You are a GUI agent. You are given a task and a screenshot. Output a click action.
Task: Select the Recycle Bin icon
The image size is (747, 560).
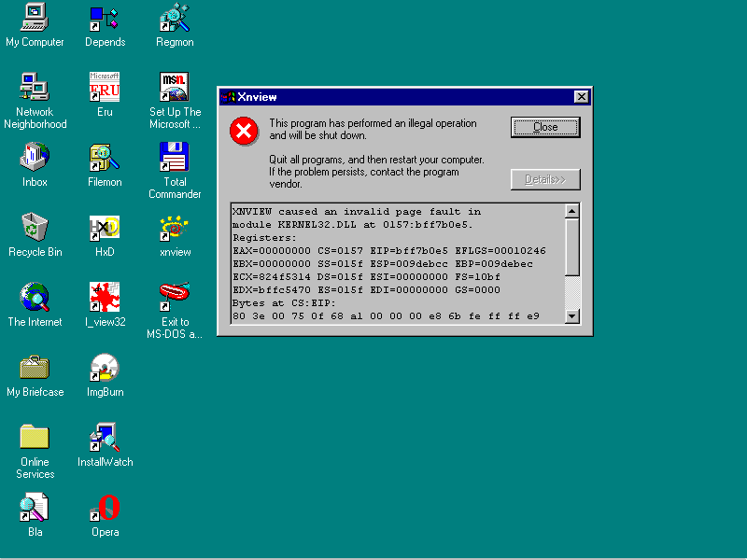pyautogui.click(x=35, y=227)
